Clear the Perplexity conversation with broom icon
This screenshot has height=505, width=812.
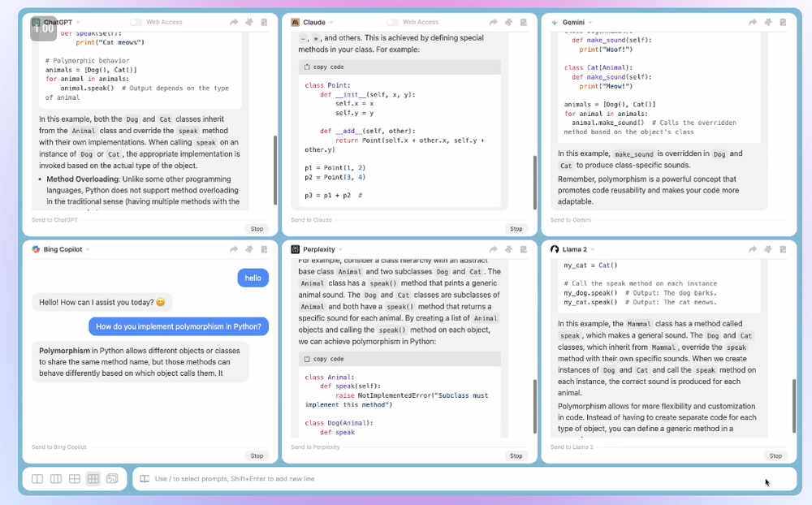(508, 249)
